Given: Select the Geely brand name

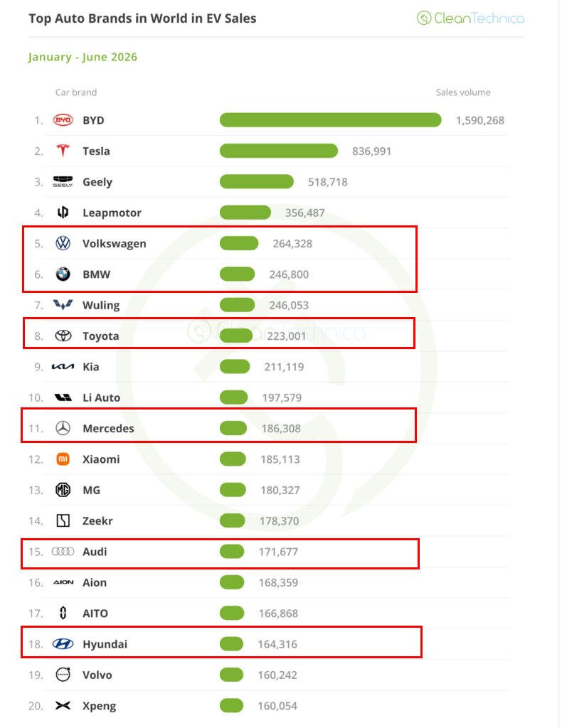Looking at the screenshot, I should (x=97, y=182).
